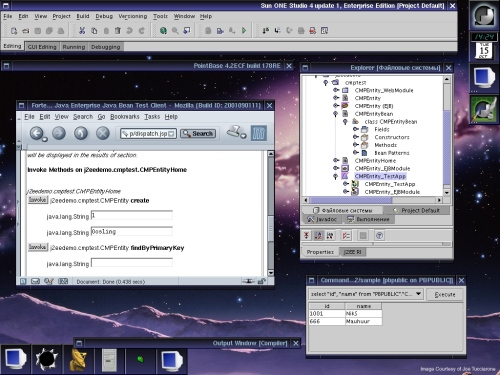Screen dimensions: 500x375
Task: Open computer tower icon in bottom dock
Action: [x=109, y=360]
